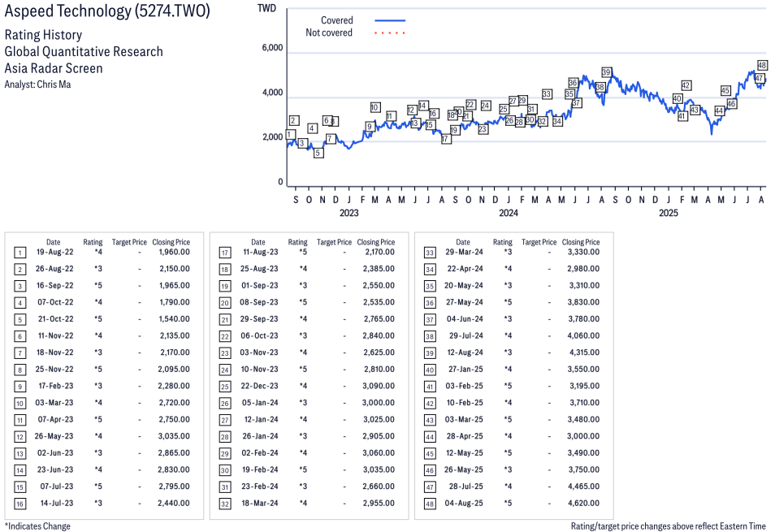Click the 'Asia Radar Screen' label

54,68
